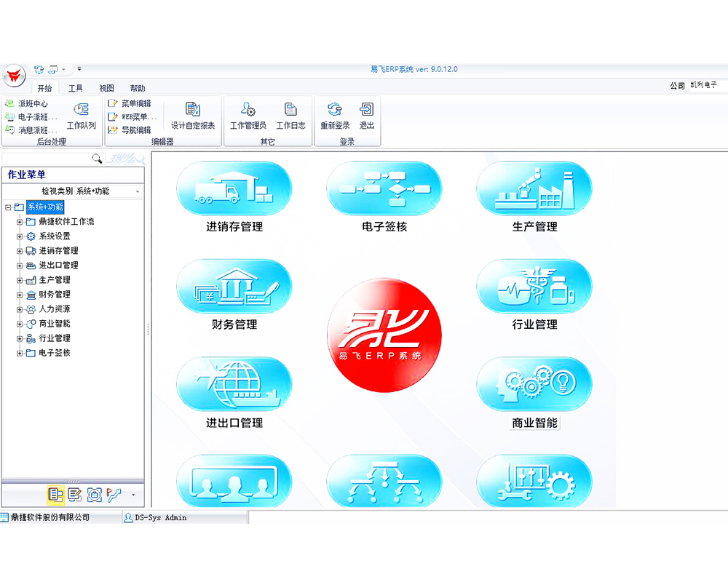Open the 进出口管理 globe module icon
This screenshot has width=728, height=582.
click(234, 384)
